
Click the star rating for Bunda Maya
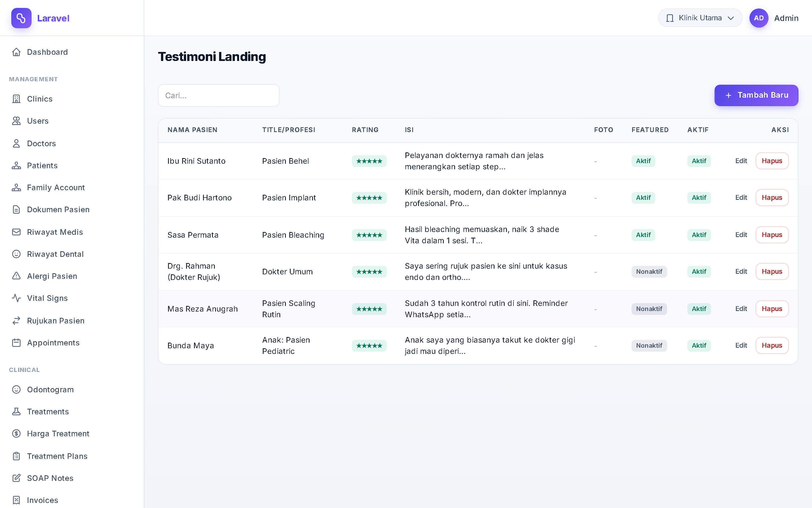pos(369,345)
